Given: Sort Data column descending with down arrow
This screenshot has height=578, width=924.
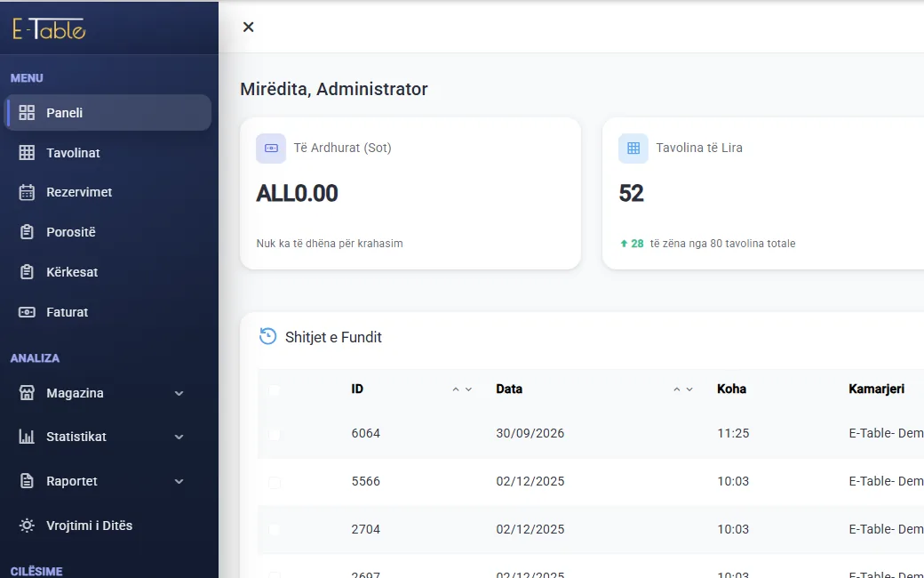Looking at the screenshot, I should tap(689, 389).
